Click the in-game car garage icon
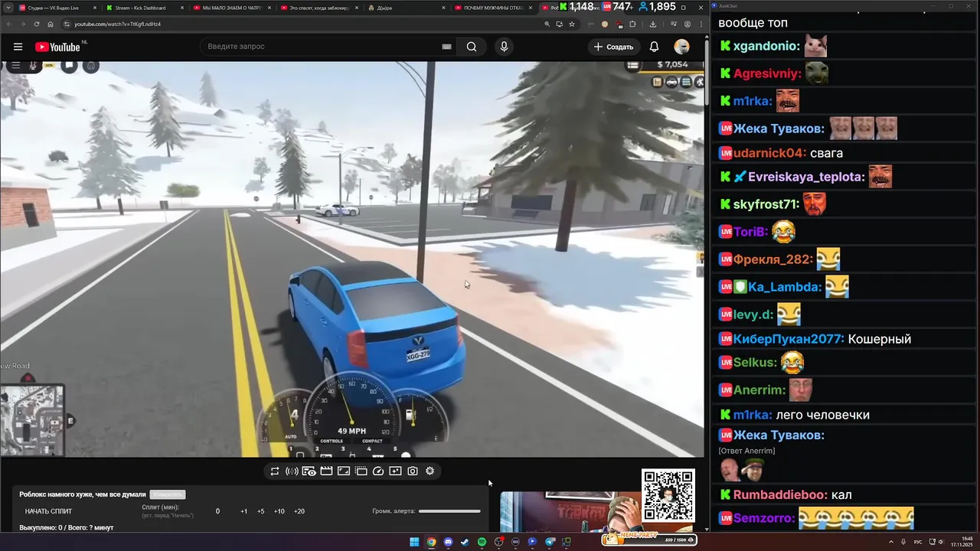The height and width of the screenshot is (551, 980). 672,82
